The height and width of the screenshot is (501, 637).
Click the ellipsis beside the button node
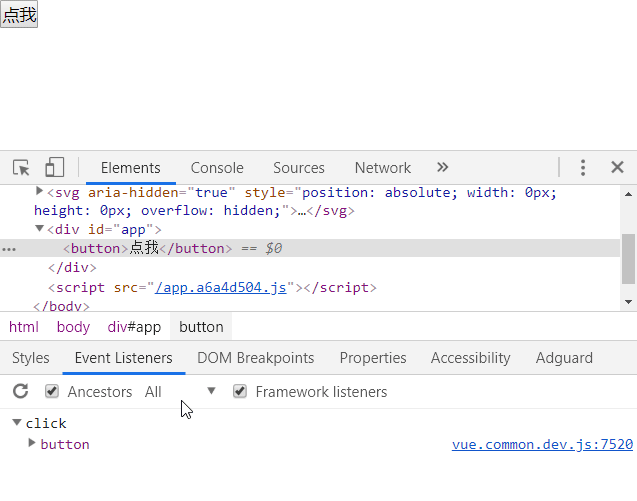tap(9, 249)
